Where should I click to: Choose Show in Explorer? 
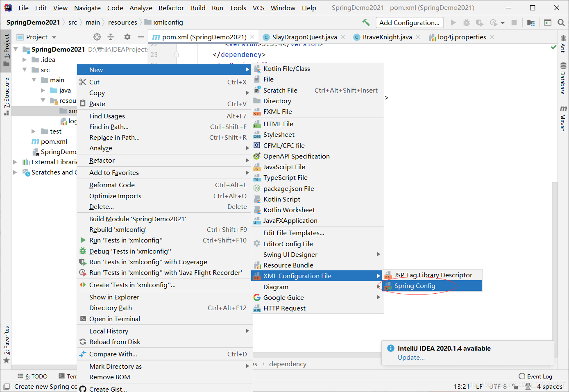164,297
